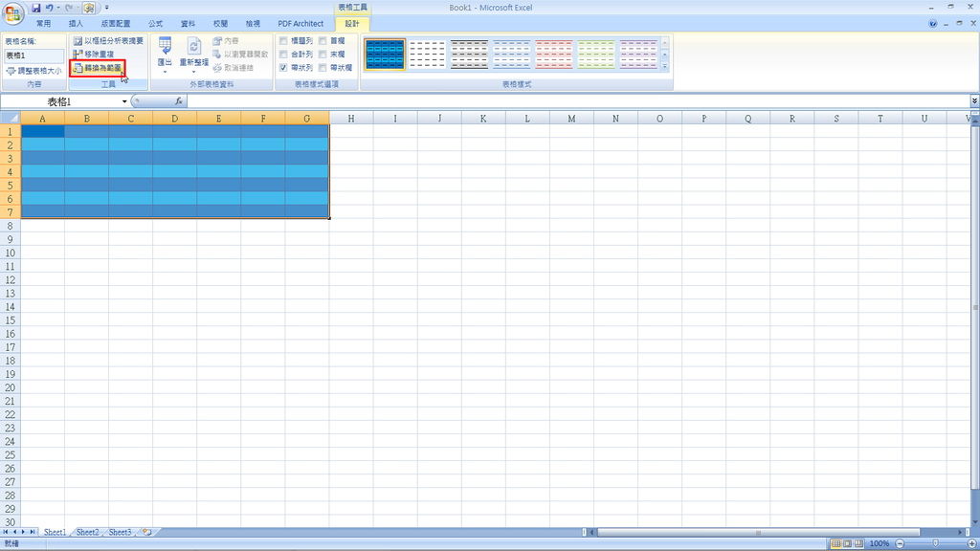Select the red table style thumbnail

[554, 55]
